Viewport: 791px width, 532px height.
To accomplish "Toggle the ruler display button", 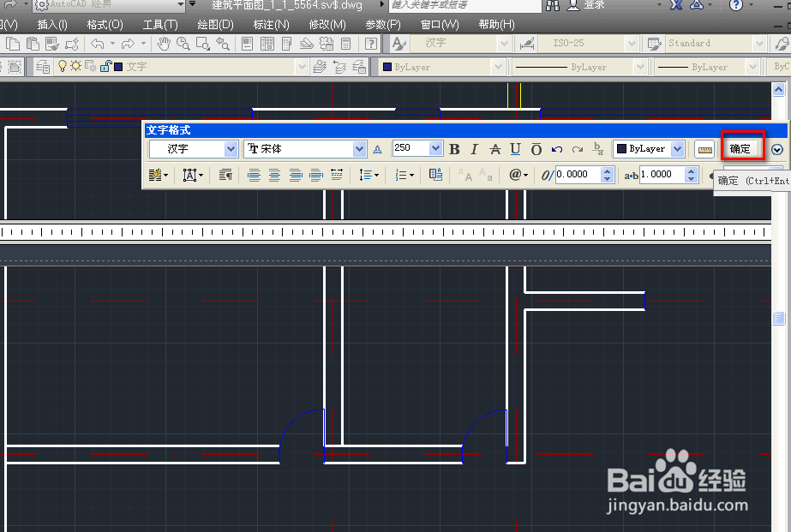I will pyautogui.click(x=704, y=149).
